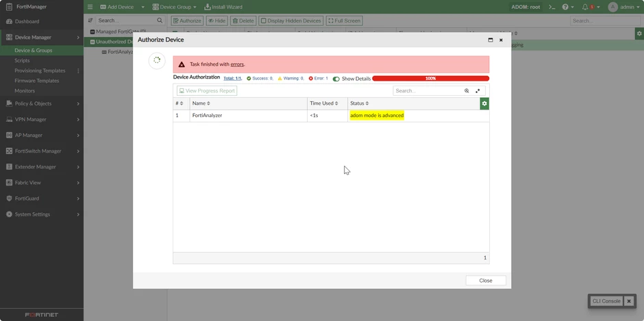
Task: Maximize the Authorize Device dialog
Action: click(491, 40)
